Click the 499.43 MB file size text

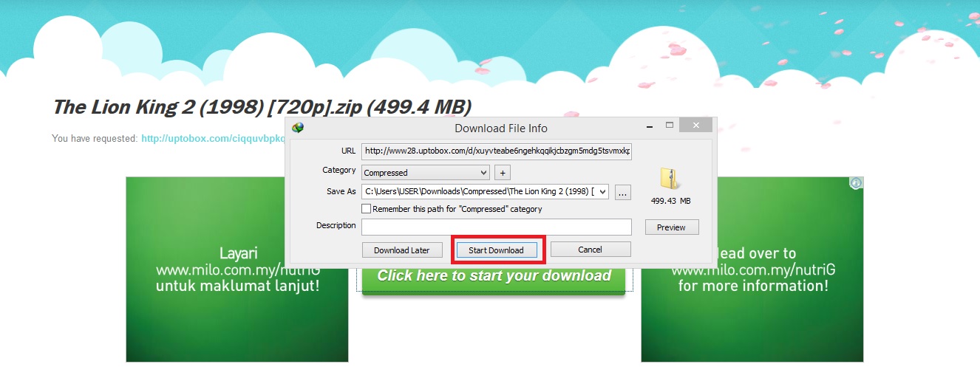pyautogui.click(x=670, y=201)
